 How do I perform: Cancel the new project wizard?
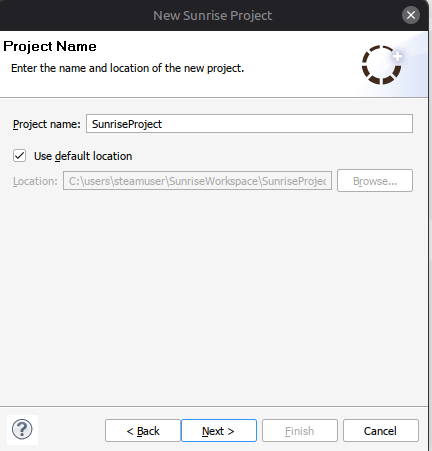point(381,431)
